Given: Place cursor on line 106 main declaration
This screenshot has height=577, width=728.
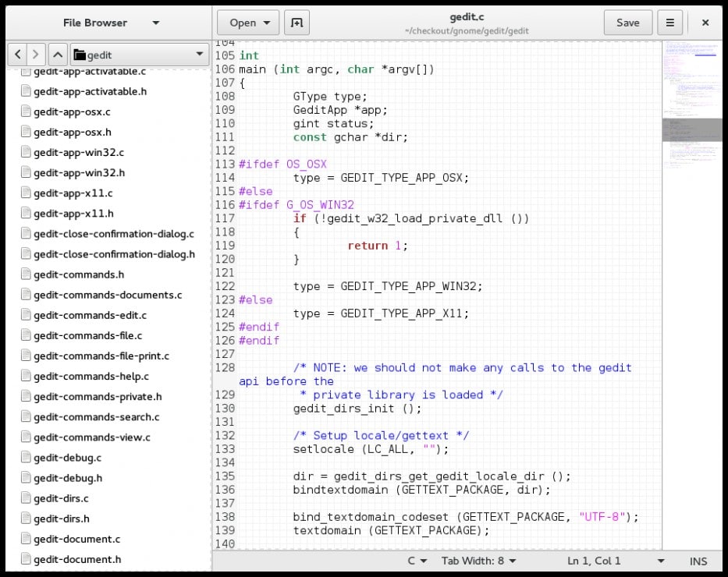Looking at the screenshot, I should [x=336, y=69].
